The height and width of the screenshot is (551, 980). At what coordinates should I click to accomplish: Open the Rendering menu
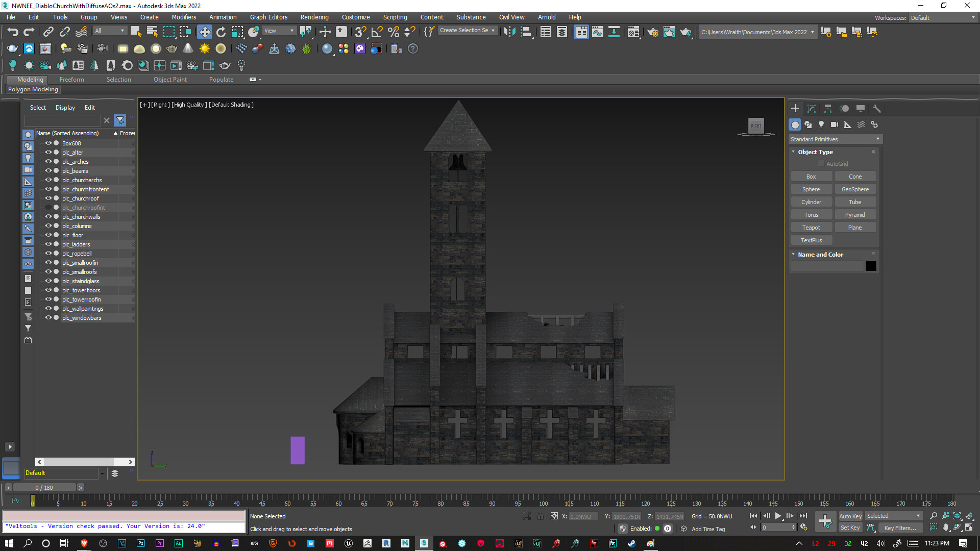tap(314, 17)
